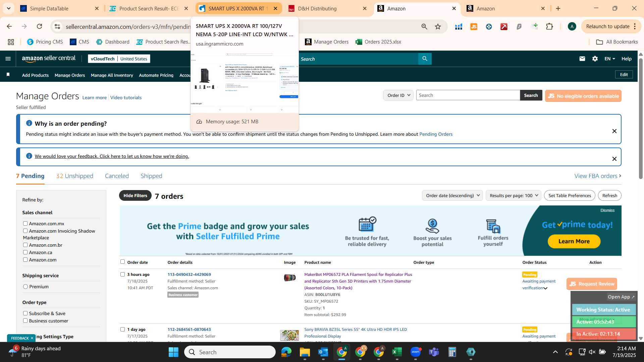
Task: Check the Amazon.com.br sales channel filter
Action: [25, 245]
